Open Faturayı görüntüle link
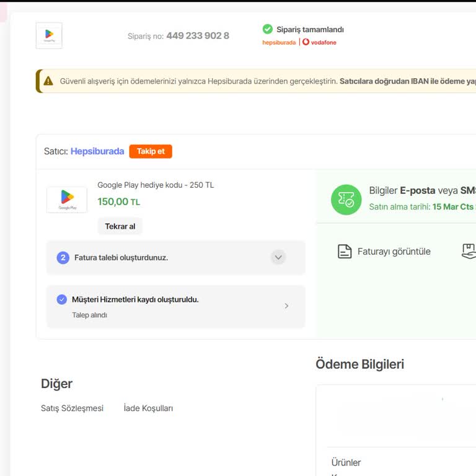Image resolution: width=476 pixels, height=476 pixels. (394, 252)
